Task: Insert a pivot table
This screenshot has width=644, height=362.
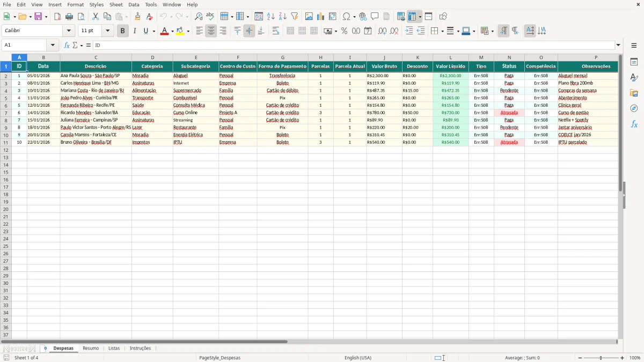Action: click(x=333, y=17)
